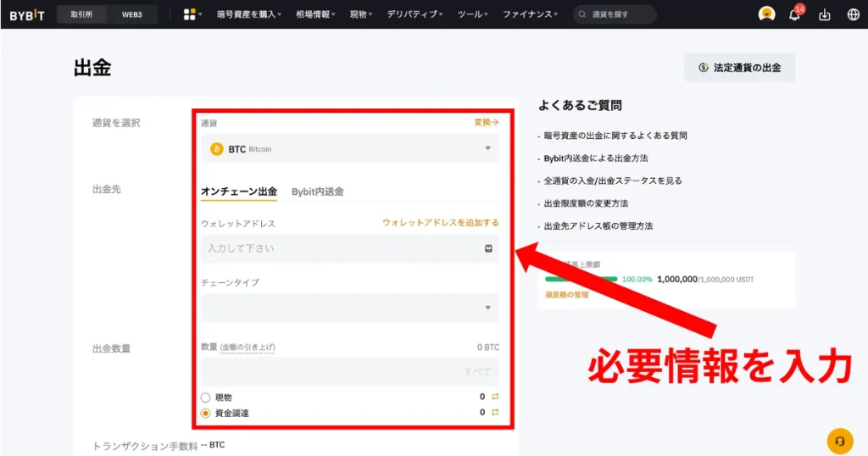This screenshot has height=456, width=868.
Task: Click the 100.00% limit value
Action: pyautogui.click(x=637, y=280)
